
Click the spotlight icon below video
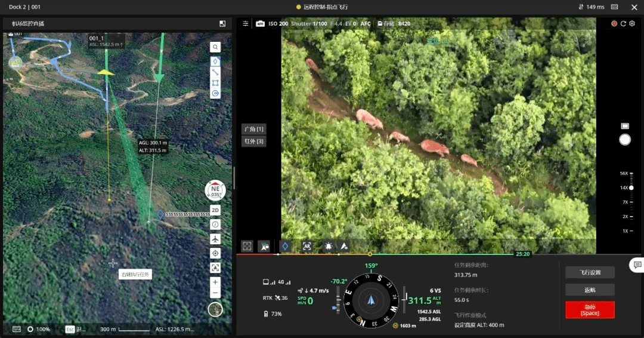pyautogui.click(x=328, y=246)
